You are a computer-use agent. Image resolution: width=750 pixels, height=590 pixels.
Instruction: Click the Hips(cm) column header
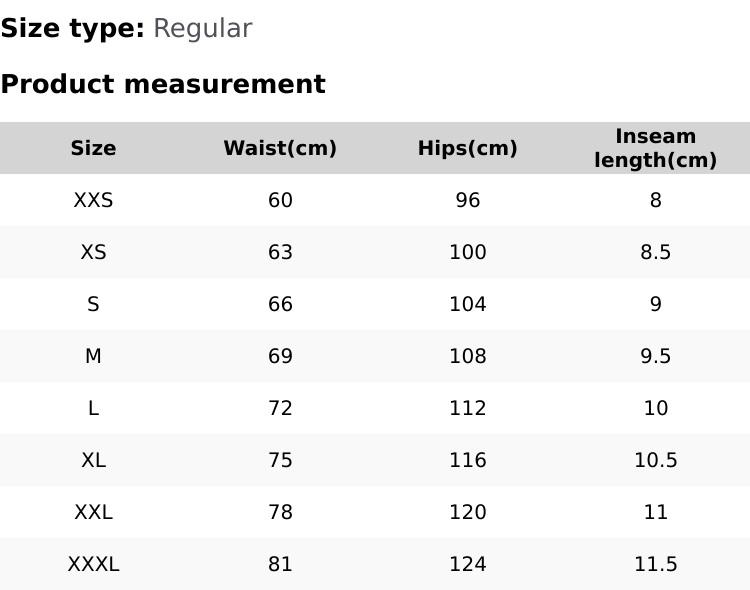(x=467, y=148)
